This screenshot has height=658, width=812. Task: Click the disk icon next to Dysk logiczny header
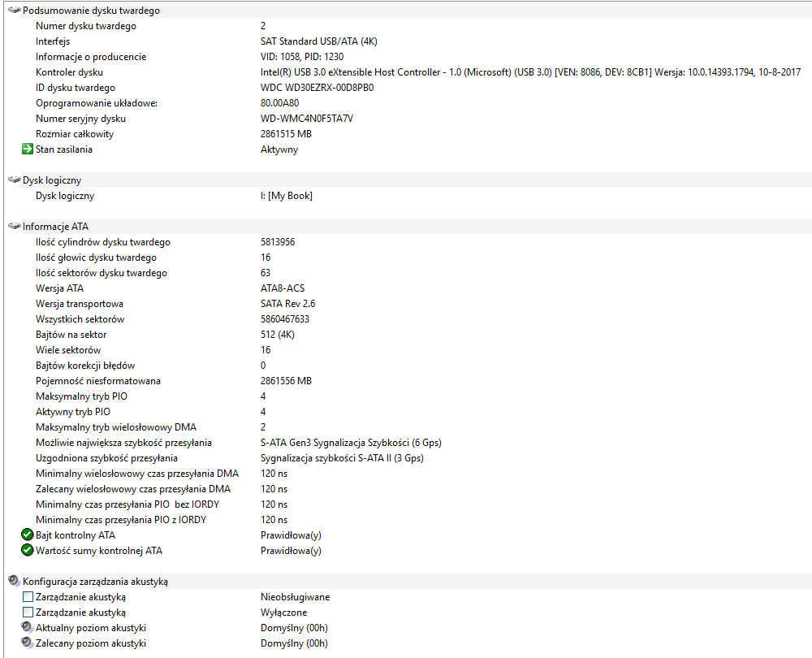15,180
